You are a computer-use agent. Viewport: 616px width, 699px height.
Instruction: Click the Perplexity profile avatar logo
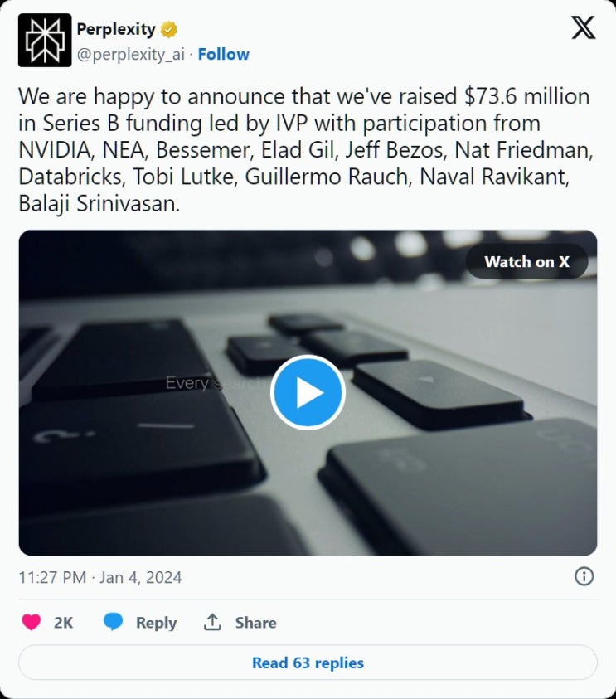(x=45, y=41)
